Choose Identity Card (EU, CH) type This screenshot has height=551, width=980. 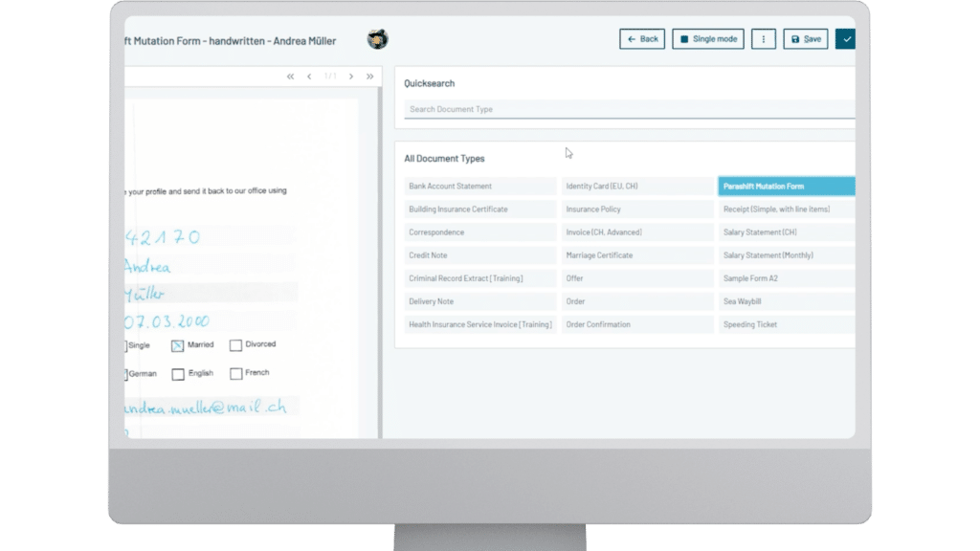[636, 187]
